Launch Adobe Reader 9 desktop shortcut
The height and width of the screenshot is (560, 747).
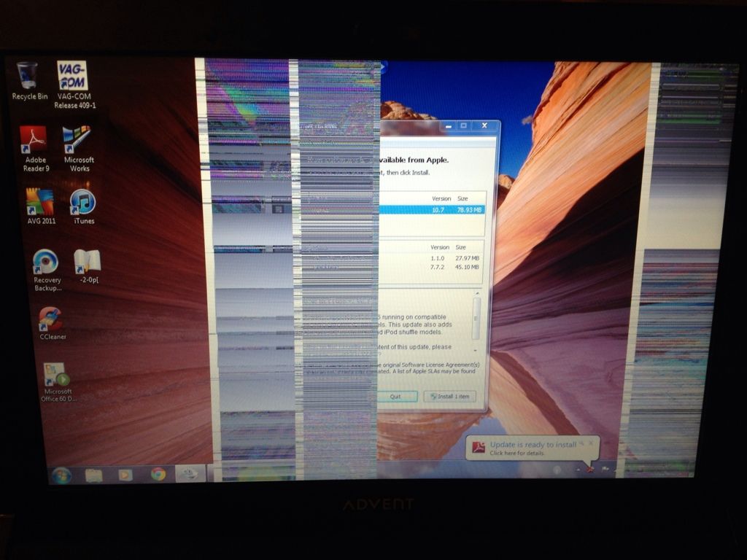click(35, 149)
